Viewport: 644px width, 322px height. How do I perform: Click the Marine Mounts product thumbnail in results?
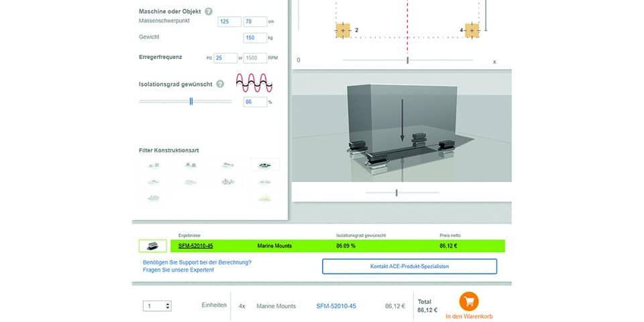tap(152, 246)
